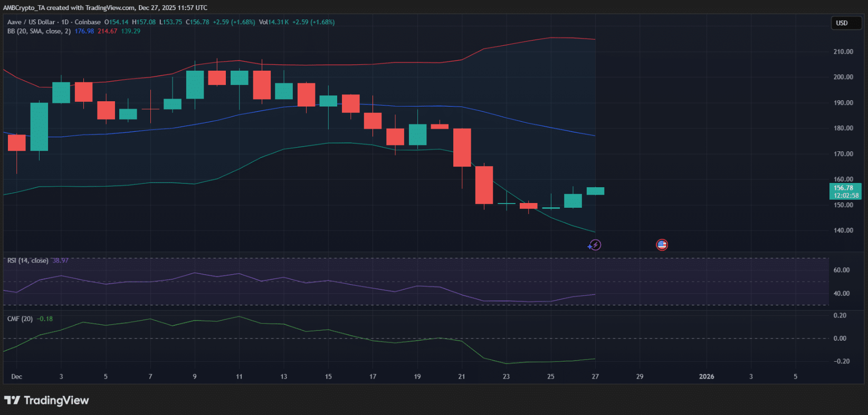Click the 140.00 price axis label
Screen dimensions: 868x415
coord(843,230)
